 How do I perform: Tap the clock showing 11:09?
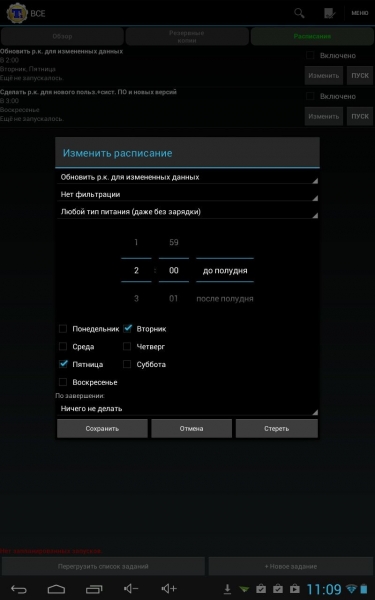click(x=324, y=589)
